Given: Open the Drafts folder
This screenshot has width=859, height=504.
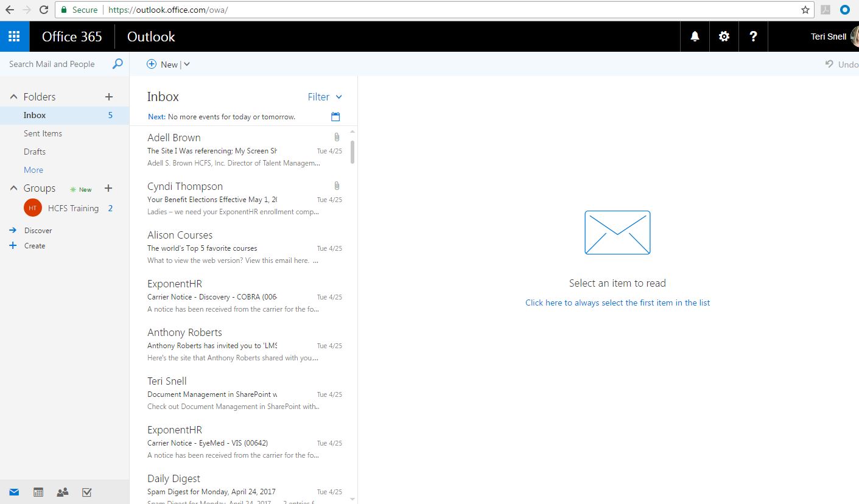Looking at the screenshot, I should point(35,152).
